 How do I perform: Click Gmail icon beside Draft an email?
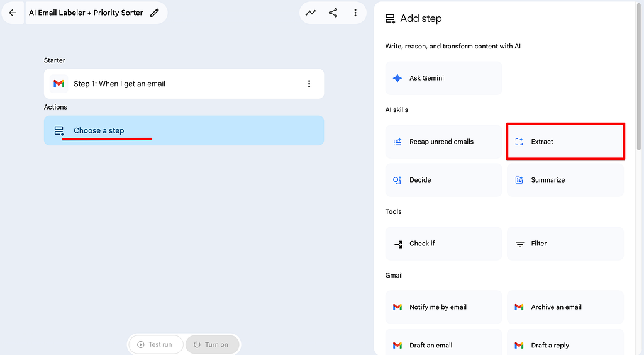397,346
